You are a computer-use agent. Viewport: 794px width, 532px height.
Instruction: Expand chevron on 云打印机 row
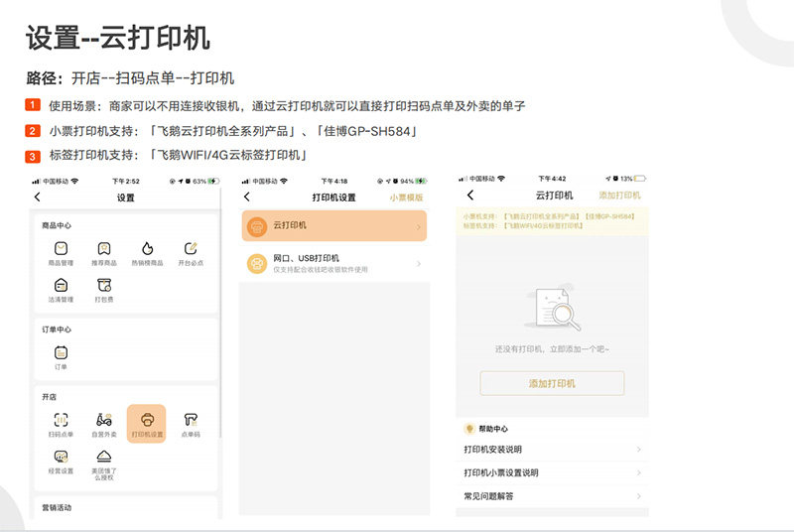point(418,226)
